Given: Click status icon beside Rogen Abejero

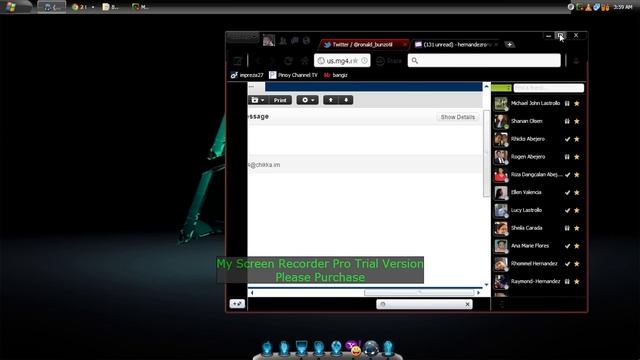Looking at the screenshot, I should click(567, 157).
